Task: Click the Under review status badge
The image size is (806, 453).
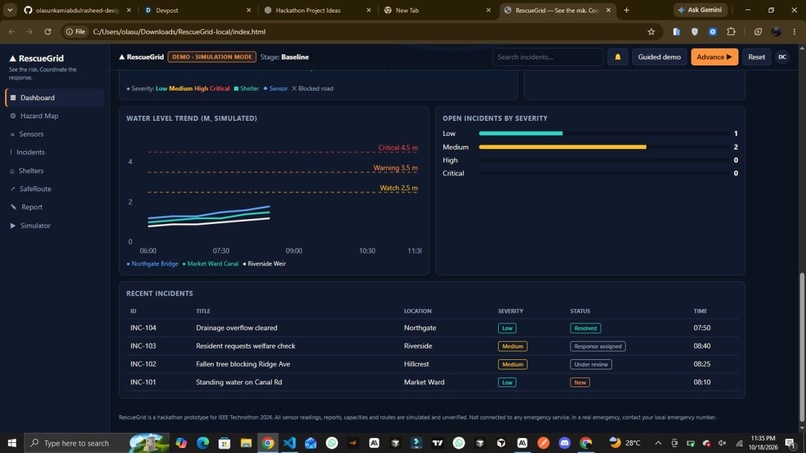Action: pyautogui.click(x=591, y=364)
